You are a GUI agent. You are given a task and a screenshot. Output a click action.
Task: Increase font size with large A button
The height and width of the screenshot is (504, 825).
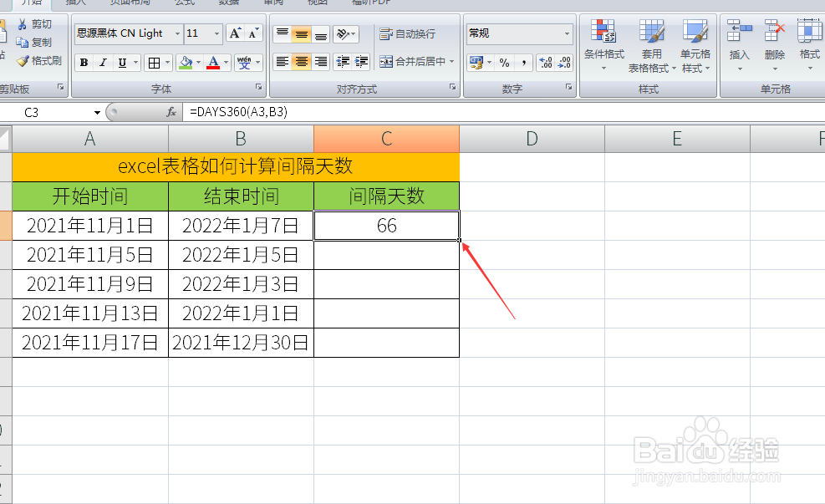[x=235, y=33]
